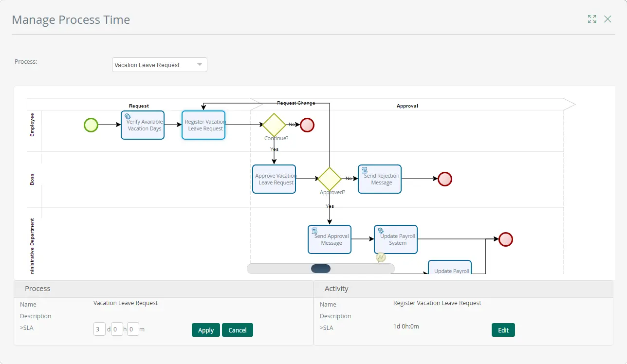Click the activity name Register Vacation Leave Request
Viewport: 627px width, 364px height.
[437, 303]
